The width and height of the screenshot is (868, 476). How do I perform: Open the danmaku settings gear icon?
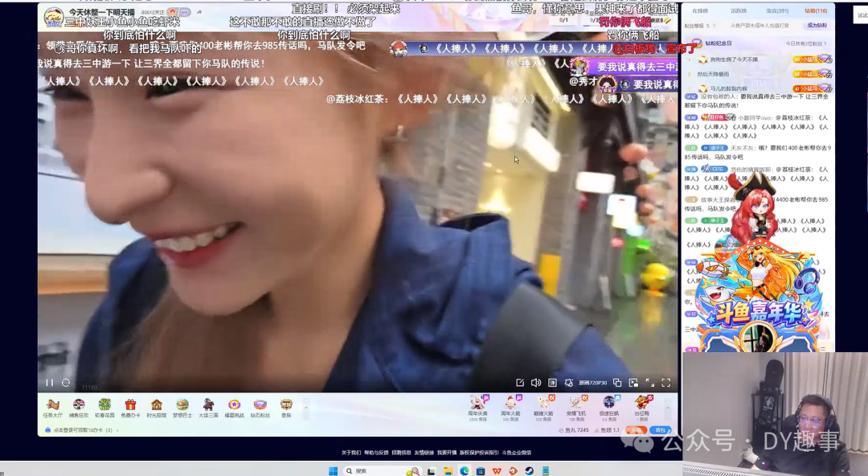568,383
